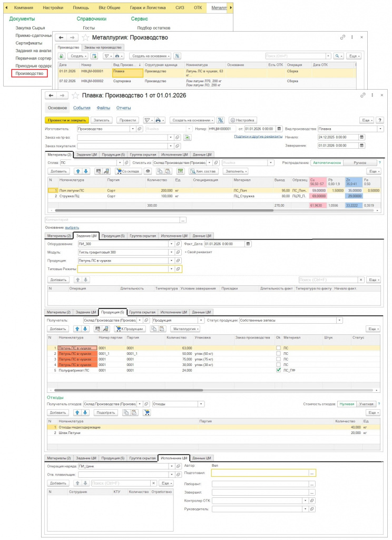Open Отчеты page of document
The width and height of the screenshot is (392, 540).
[x=123, y=108]
